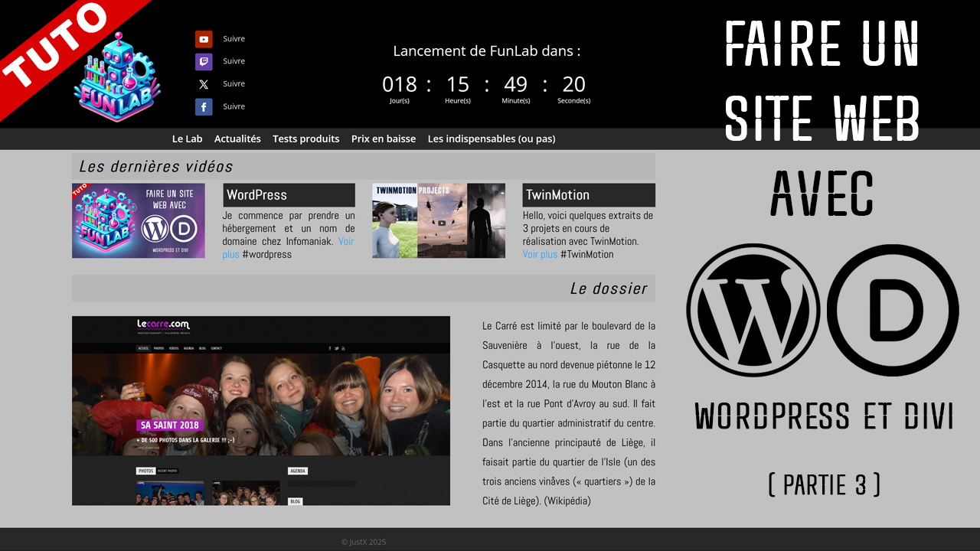Click the countdown hours value 15
This screenshot has height=551, width=980.
(x=458, y=84)
